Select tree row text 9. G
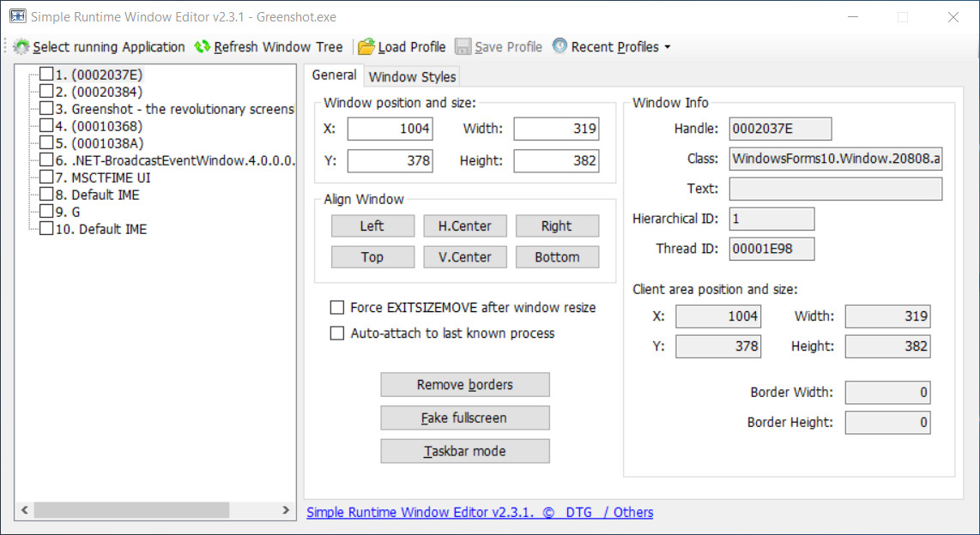The height and width of the screenshot is (535, 980). (68, 212)
